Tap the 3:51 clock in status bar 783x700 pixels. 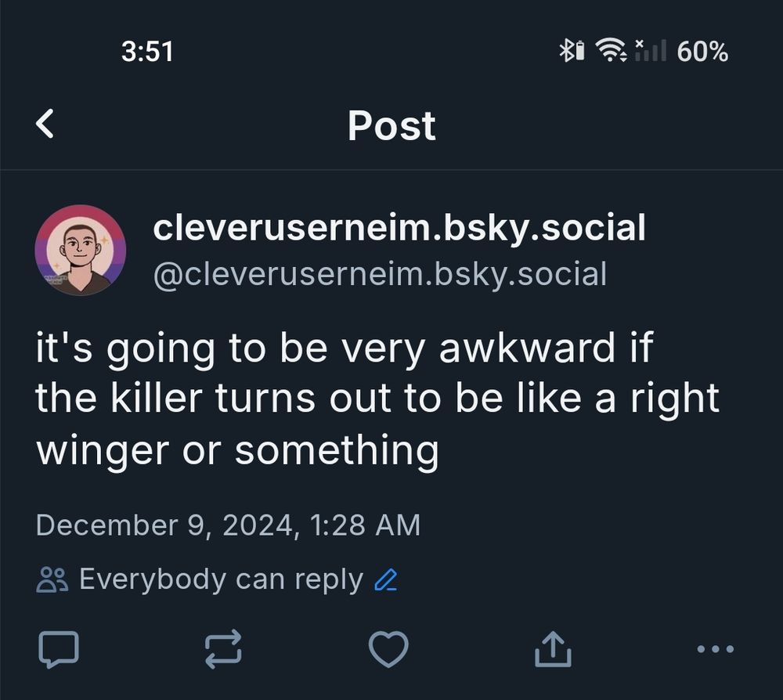[147, 52]
